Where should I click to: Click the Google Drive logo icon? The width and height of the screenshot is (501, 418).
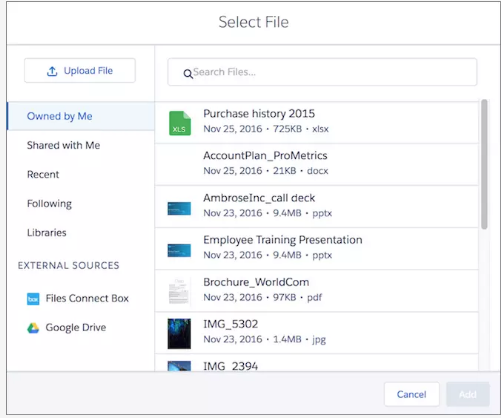point(33,328)
